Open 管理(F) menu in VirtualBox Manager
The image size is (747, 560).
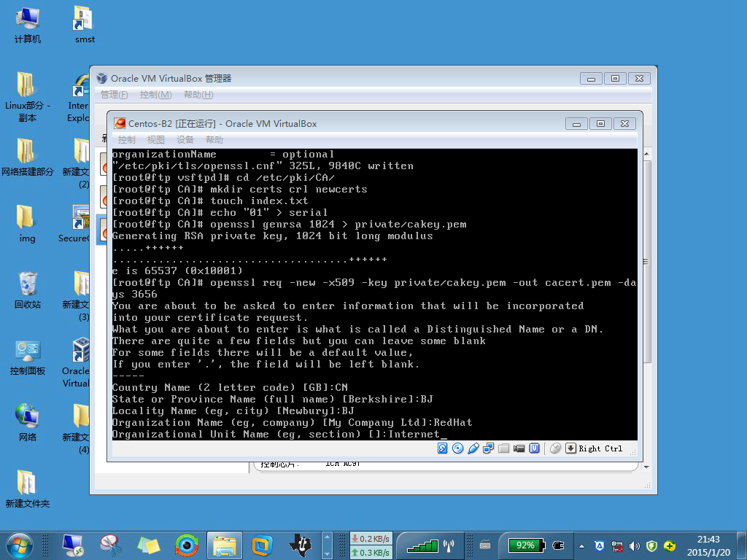pyautogui.click(x=115, y=94)
